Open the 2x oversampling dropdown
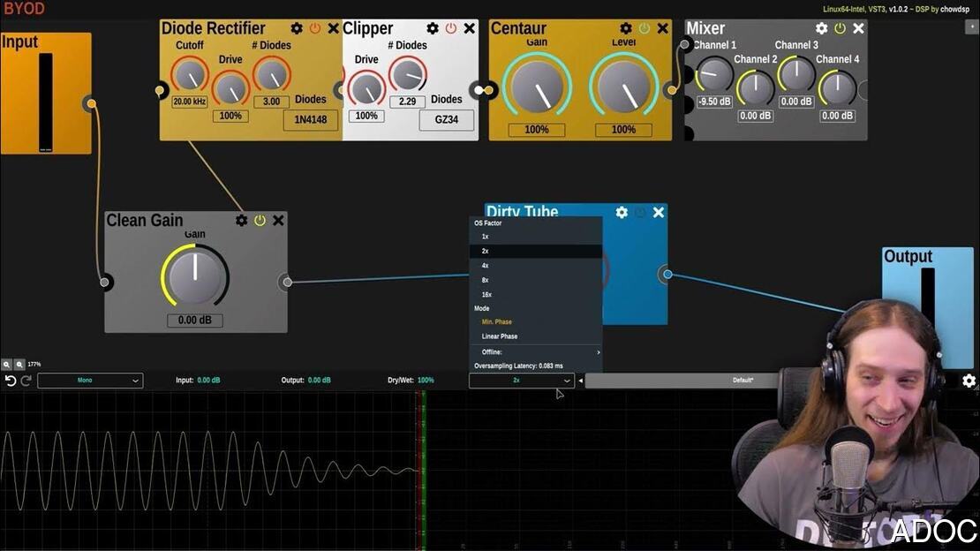This screenshot has width=980, height=551. point(522,381)
